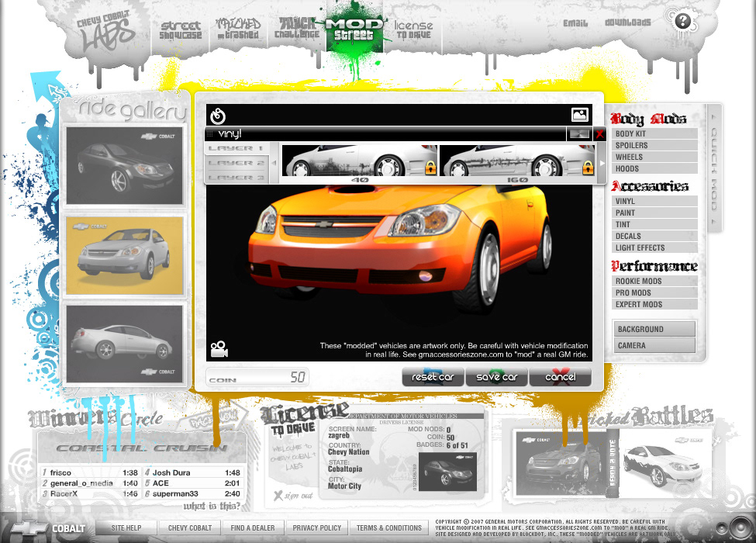Select vinyl Layer 1
This screenshot has width=756, height=543.
236,148
